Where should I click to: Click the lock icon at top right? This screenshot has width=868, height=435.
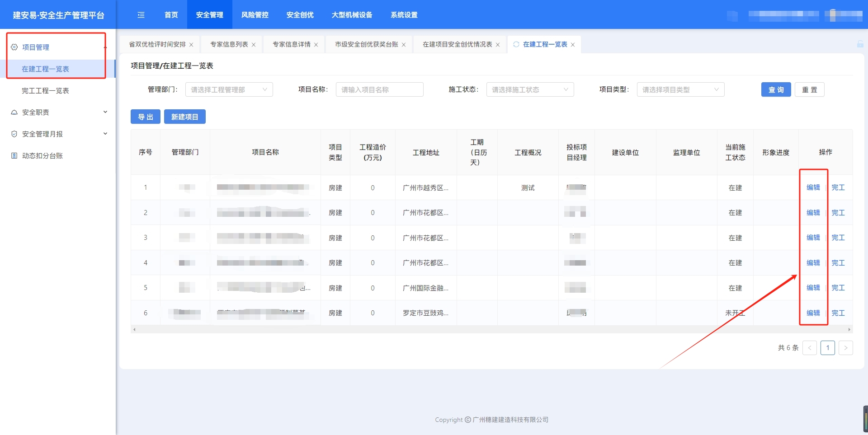click(860, 44)
